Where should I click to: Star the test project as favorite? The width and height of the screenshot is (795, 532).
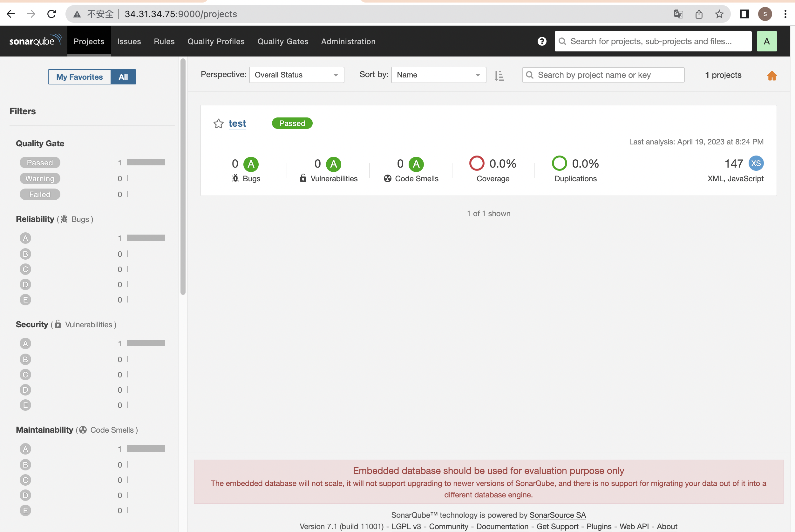(218, 123)
